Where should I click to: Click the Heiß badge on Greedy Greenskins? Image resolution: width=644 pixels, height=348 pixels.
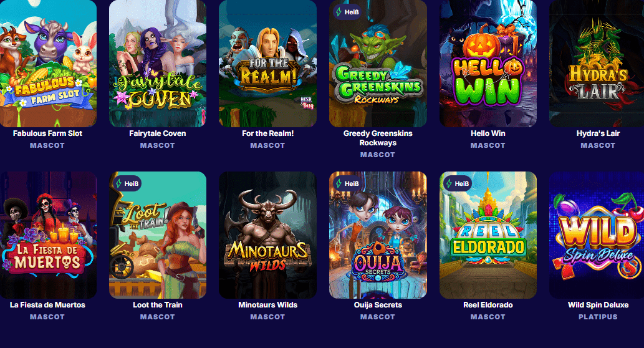point(347,12)
